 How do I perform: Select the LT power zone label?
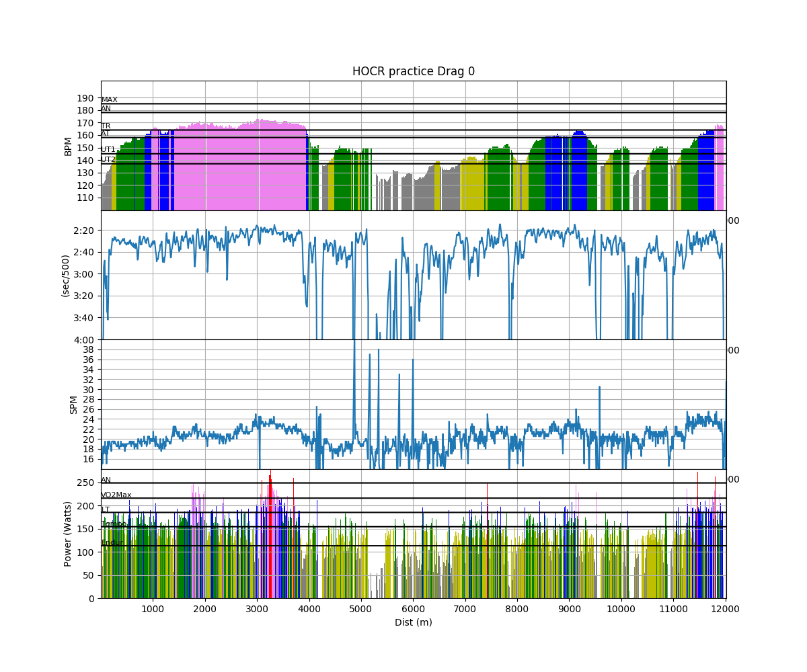pos(105,509)
